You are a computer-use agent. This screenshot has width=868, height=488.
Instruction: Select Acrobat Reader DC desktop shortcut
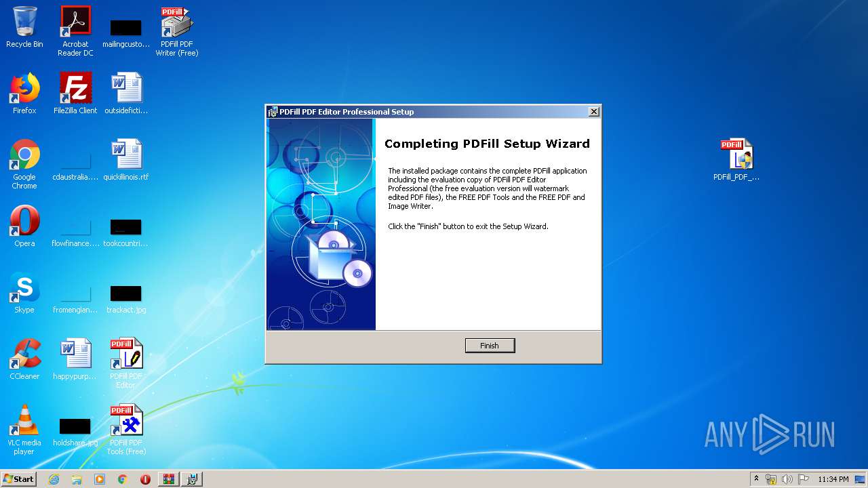click(x=75, y=31)
